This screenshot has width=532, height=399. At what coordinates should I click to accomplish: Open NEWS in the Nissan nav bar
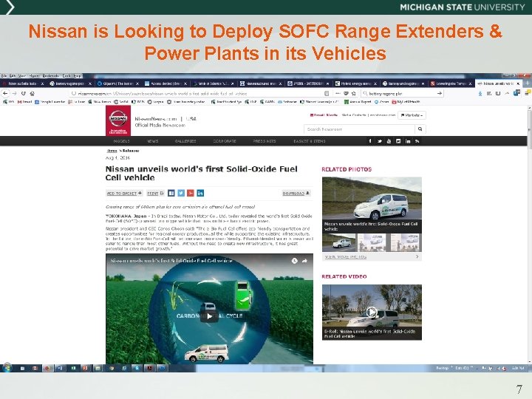153,141
